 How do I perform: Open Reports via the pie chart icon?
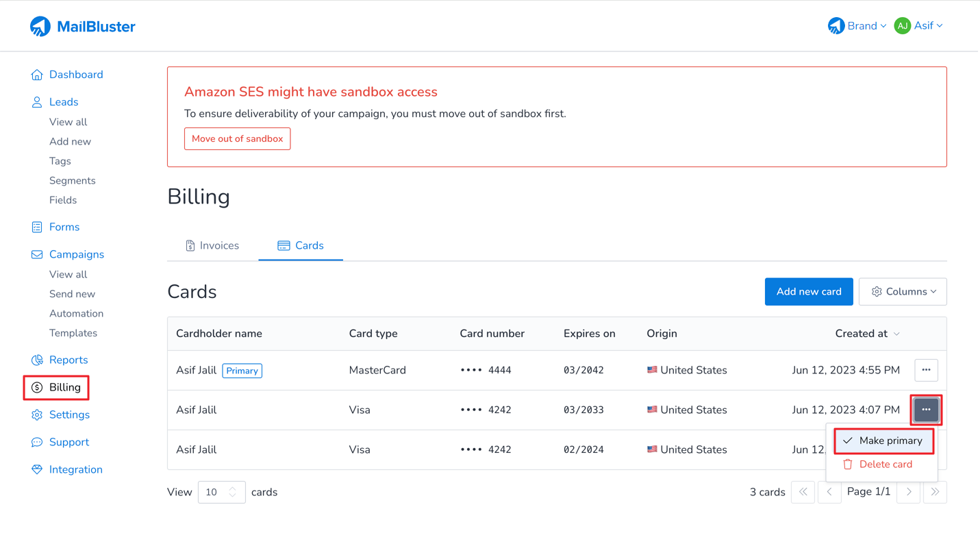coord(37,360)
